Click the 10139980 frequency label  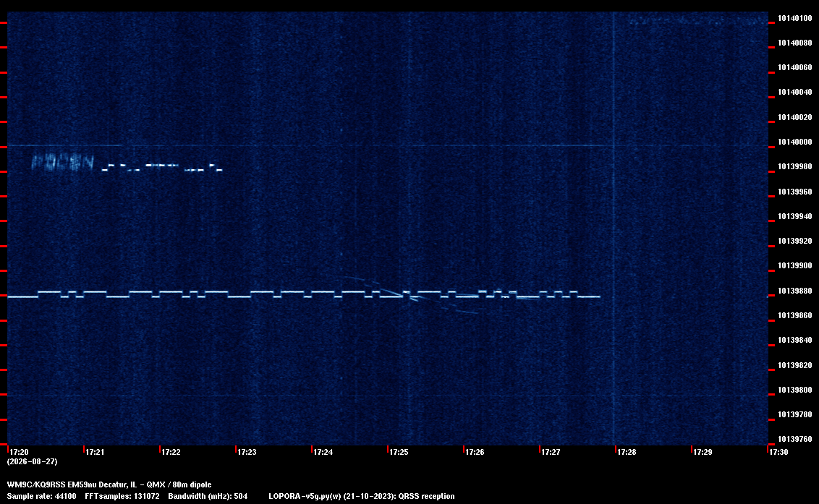point(794,166)
